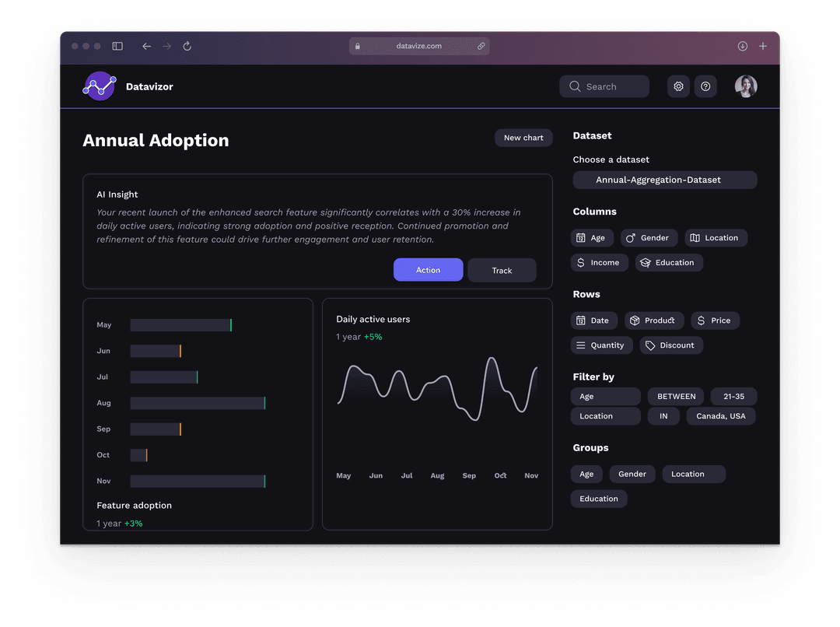840x627 pixels.
Task: Click the Search input field
Action: click(x=604, y=86)
